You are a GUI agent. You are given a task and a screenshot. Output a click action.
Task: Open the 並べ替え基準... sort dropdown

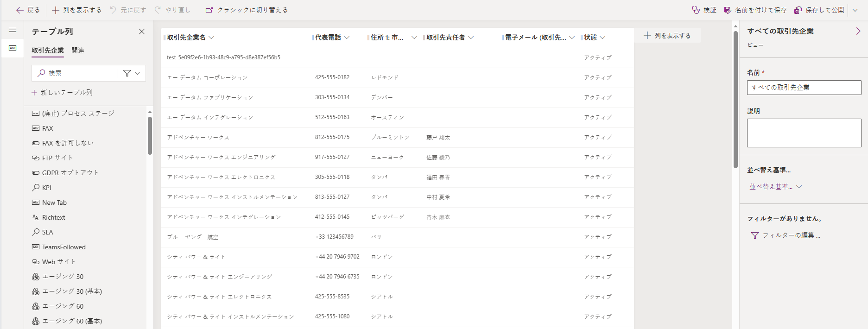(775, 187)
